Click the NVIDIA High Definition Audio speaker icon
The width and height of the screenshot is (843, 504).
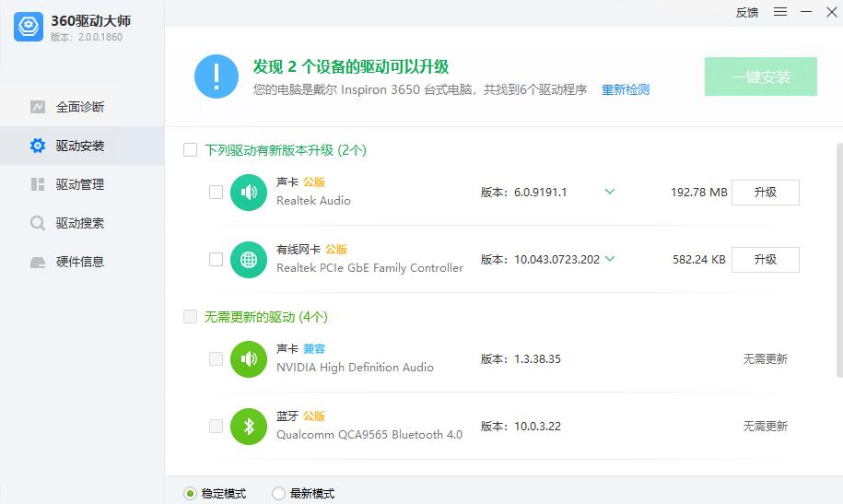tap(248, 358)
